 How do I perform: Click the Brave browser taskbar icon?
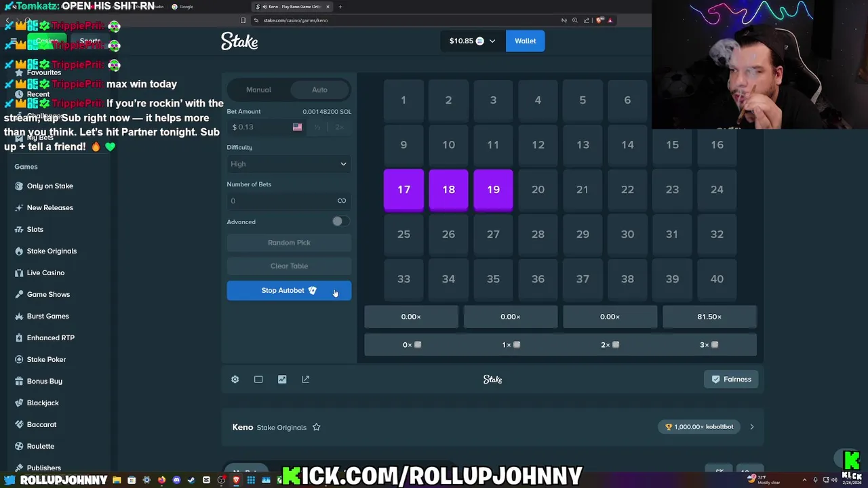click(236, 480)
